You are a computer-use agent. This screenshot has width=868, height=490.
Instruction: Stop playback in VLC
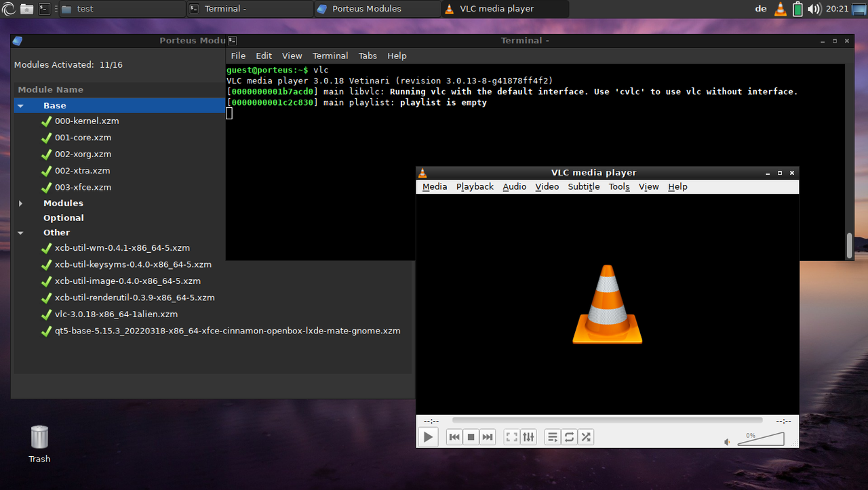(x=471, y=437)
